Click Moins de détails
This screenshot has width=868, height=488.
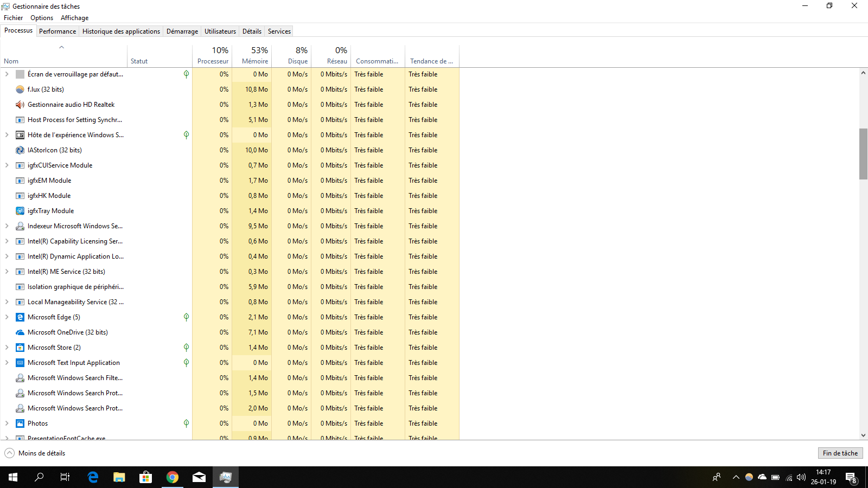coord(35,453)
